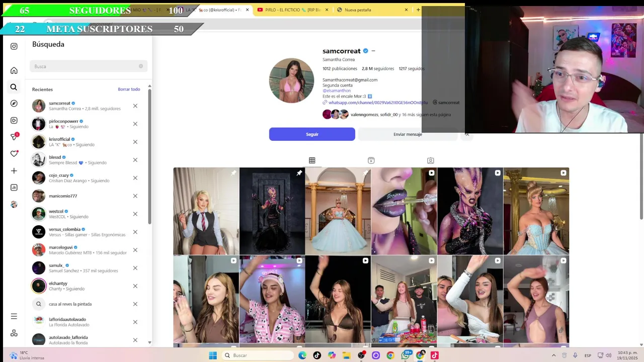Screen dimensions: 644x362
Task: Open pink pajamas reel thumbnail
Action: pos(272,299)
